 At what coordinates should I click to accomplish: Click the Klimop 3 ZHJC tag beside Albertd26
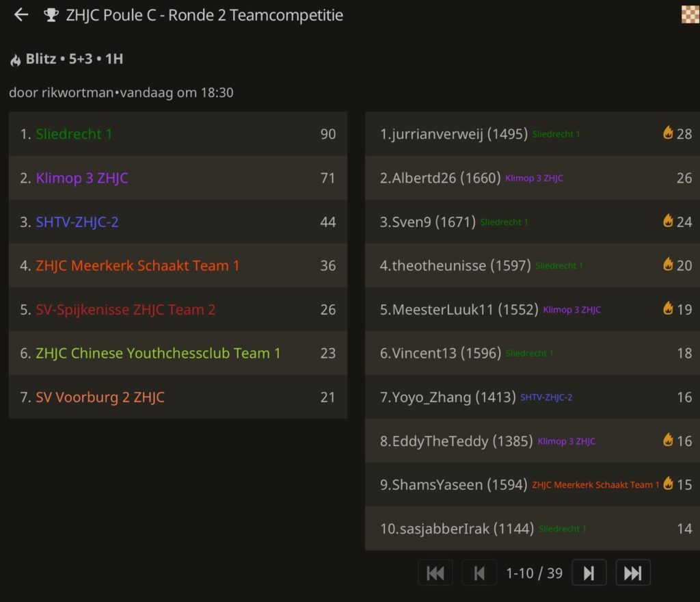click(534, 178)
